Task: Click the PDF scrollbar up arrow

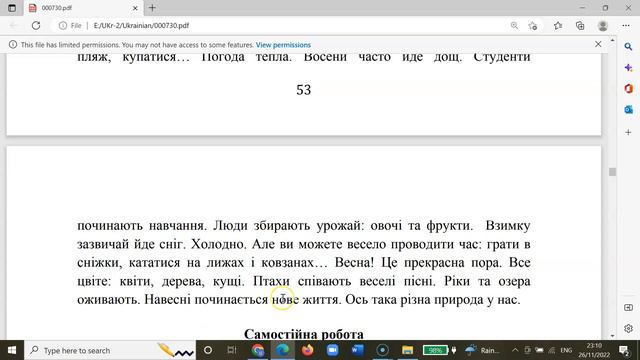Action: (x=612, y=40)
